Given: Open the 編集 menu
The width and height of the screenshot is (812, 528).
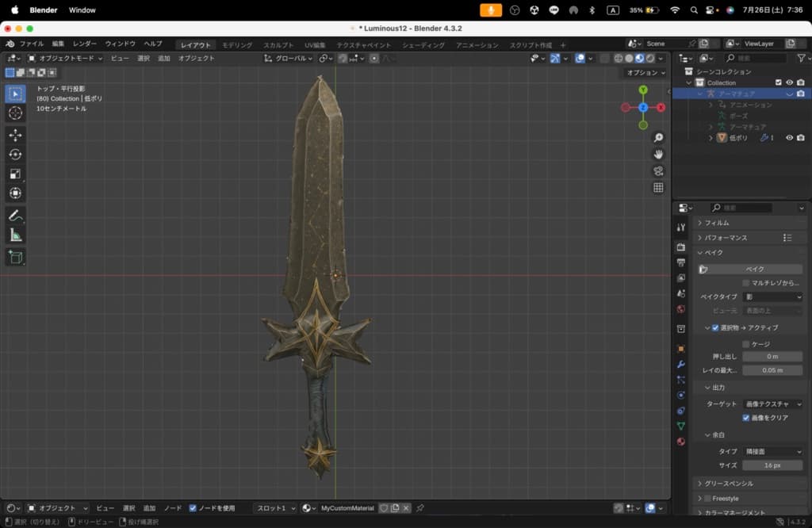Looking at the screenshot, I should [58, 44].
